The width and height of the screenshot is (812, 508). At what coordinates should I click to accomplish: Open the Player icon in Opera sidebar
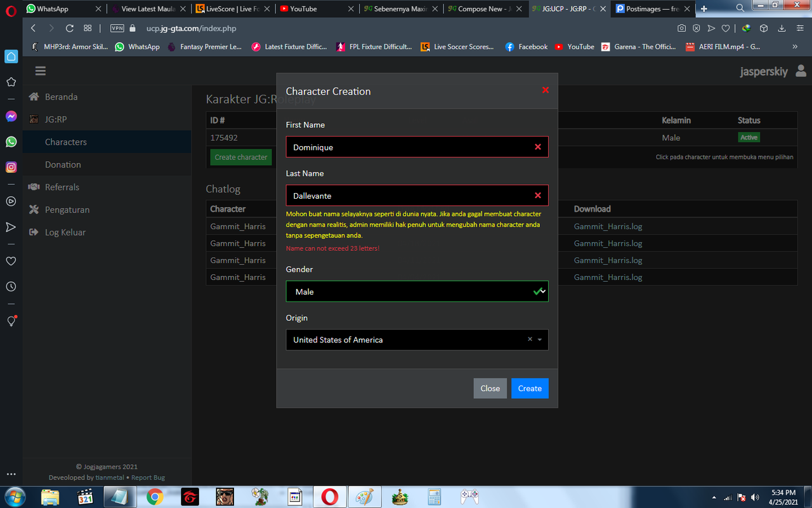pyautogui.click(x=11, y=201)
